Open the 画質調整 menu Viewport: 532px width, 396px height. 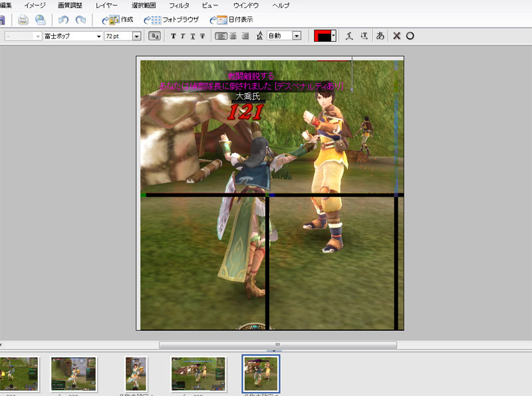pyautogui.click(x=70, y=5)
